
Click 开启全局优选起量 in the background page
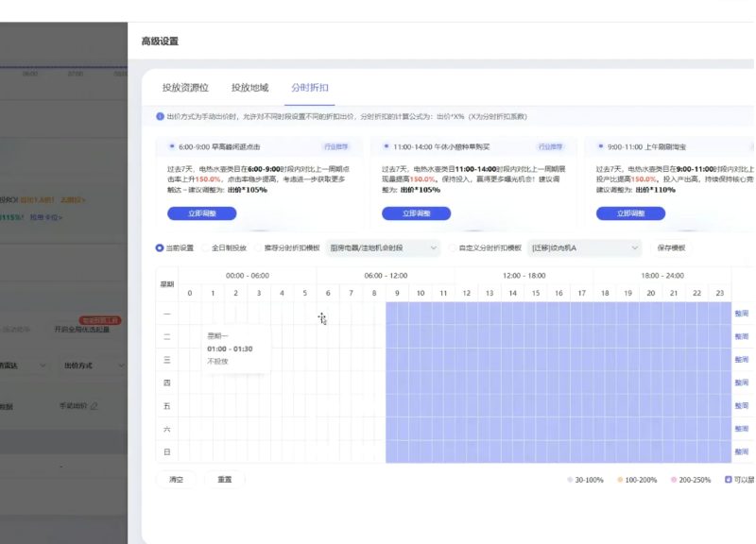point(81,330)
